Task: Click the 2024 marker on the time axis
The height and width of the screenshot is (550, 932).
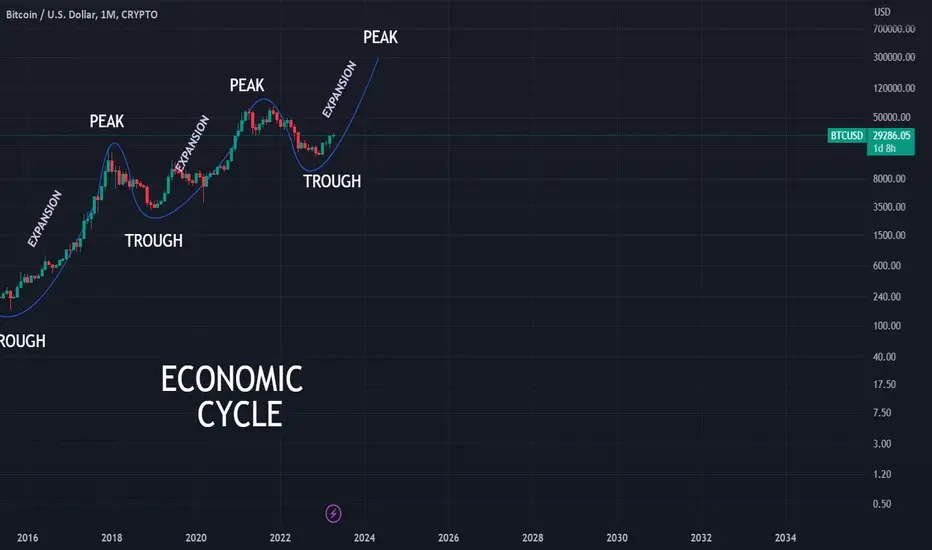Action: point(364,538)
